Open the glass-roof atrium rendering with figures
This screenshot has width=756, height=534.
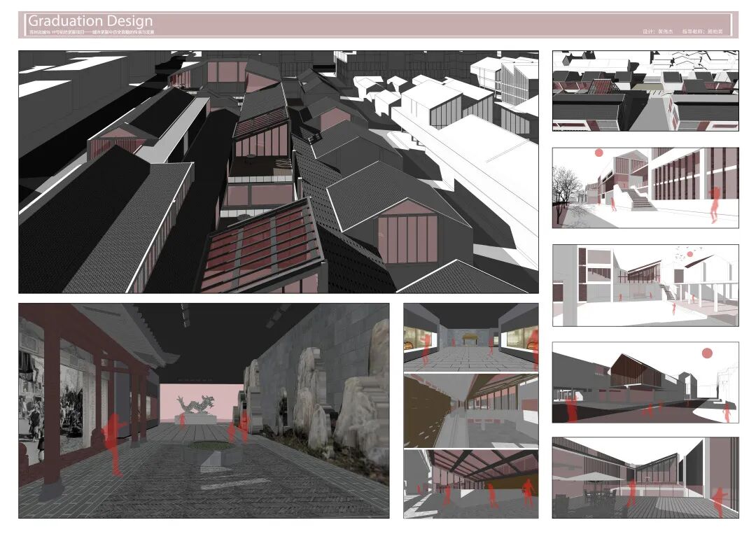[471, 484]
